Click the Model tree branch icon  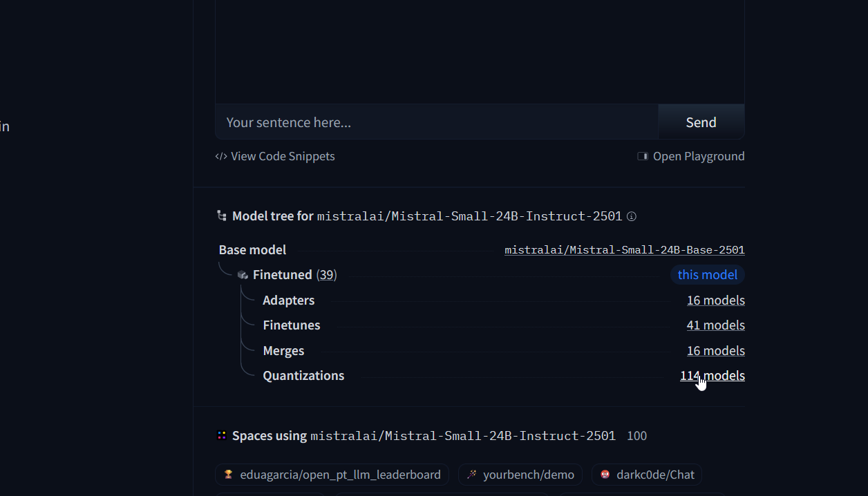tap(222, 216)
